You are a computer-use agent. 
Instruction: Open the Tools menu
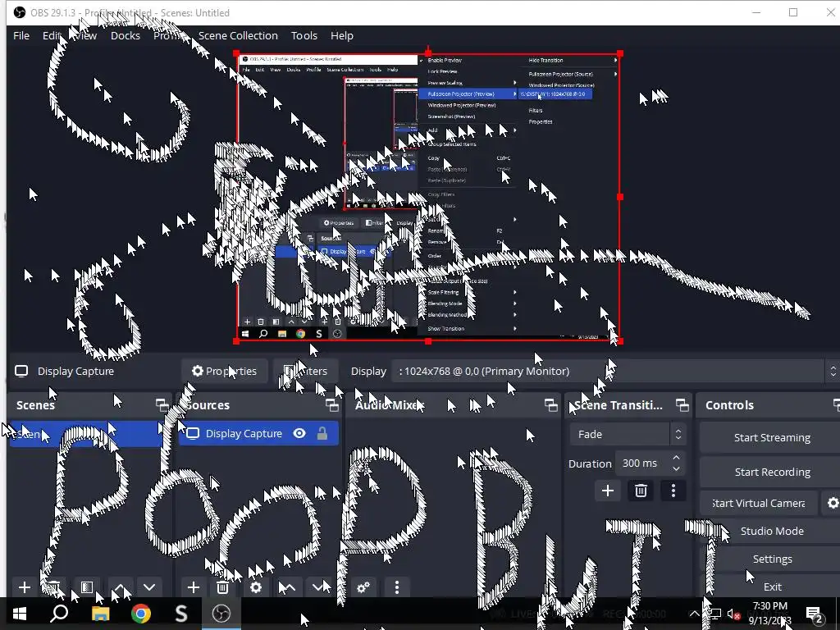click(304, 35)
